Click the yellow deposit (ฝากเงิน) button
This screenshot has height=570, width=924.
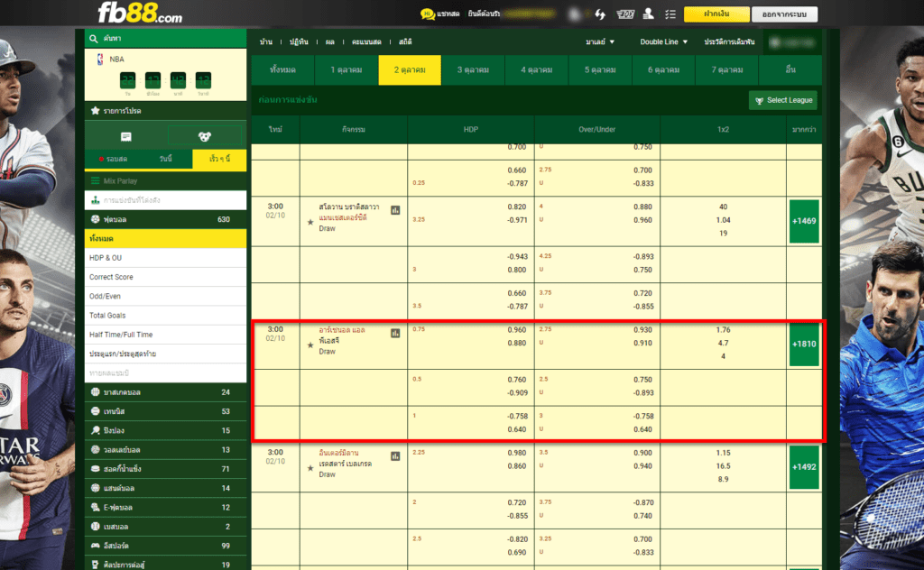pyautogui.click(x=716, y=14)
